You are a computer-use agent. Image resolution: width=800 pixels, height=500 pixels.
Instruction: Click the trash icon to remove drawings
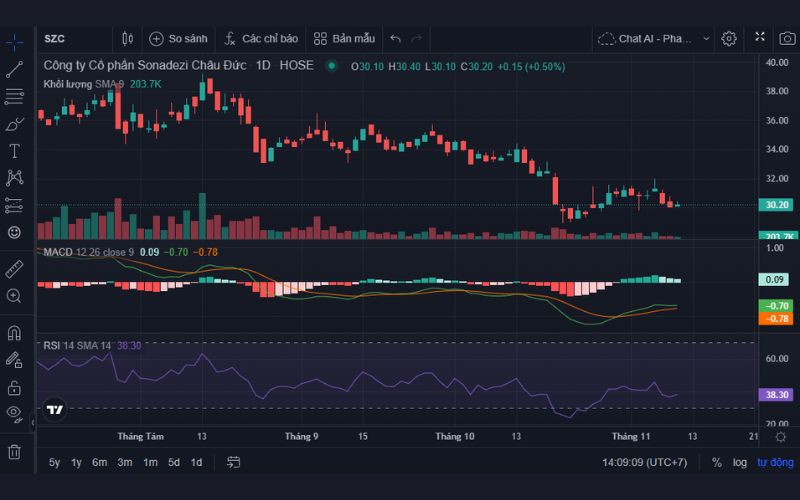[x=14, y=451]
